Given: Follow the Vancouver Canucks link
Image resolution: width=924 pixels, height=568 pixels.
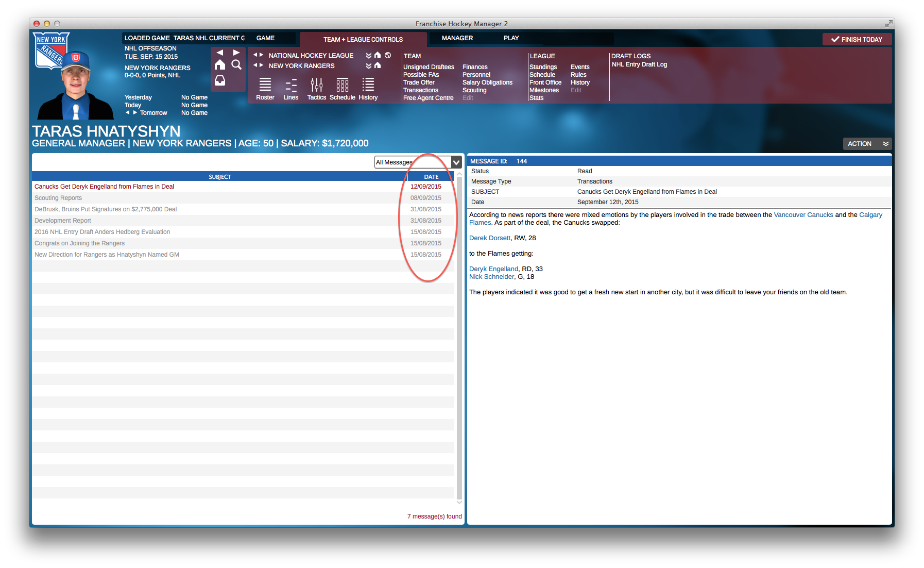Looking at the screenshot, I should tap(803, 215).
